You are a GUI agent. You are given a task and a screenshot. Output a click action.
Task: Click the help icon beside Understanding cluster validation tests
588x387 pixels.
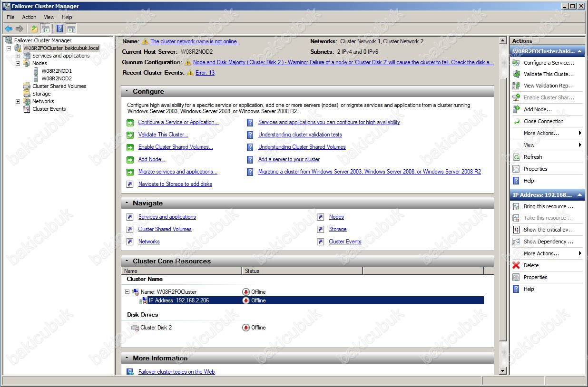tap(250, 135)
